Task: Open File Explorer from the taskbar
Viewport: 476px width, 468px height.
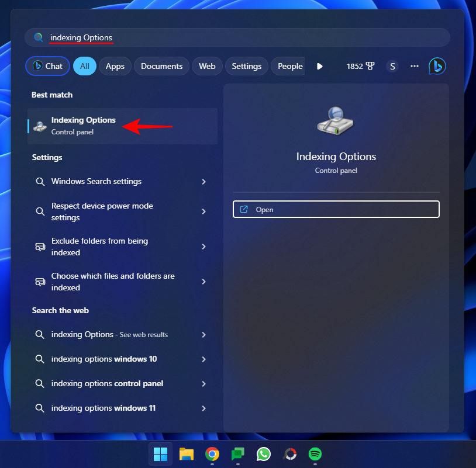Action: coord(186,454)
